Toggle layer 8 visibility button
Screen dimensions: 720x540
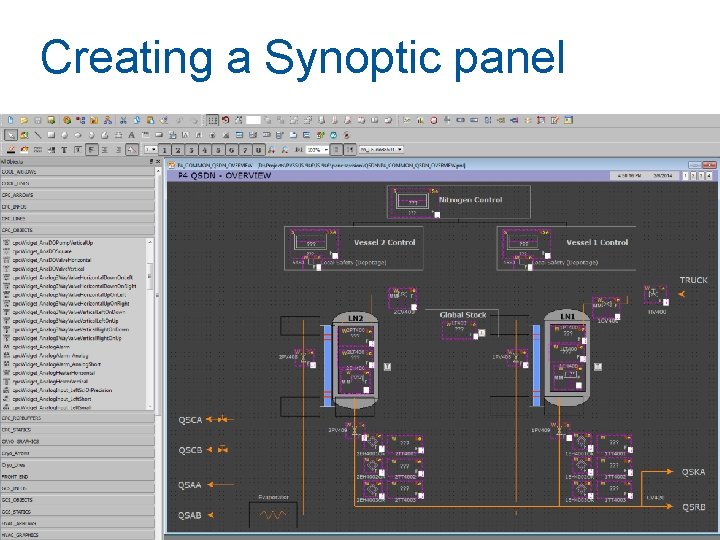point(259,150)
